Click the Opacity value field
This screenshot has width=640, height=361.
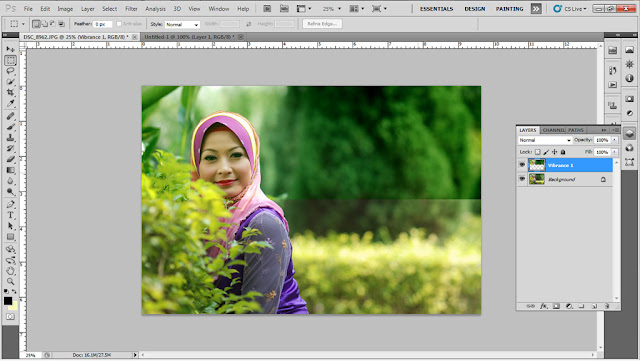tap(602, 140)
